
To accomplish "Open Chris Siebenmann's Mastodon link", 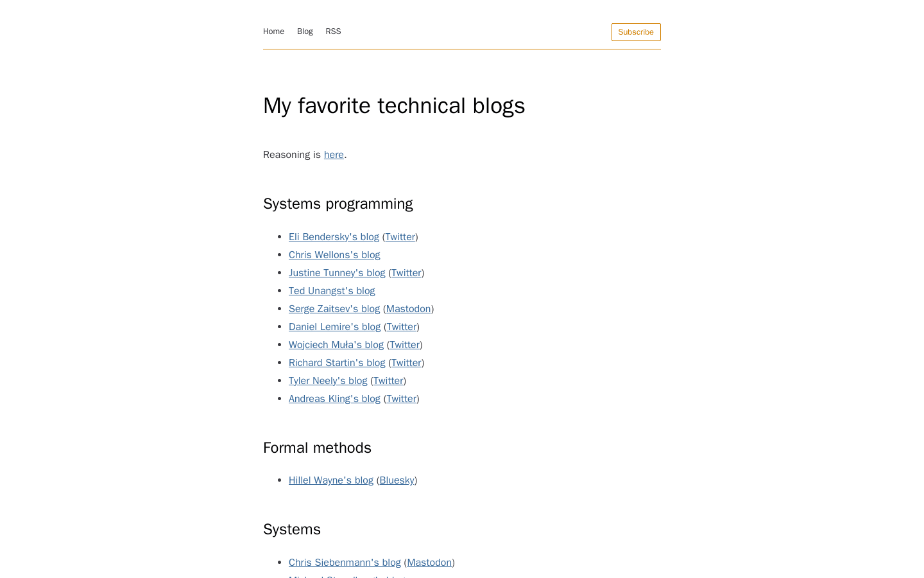I will (429, 563).
